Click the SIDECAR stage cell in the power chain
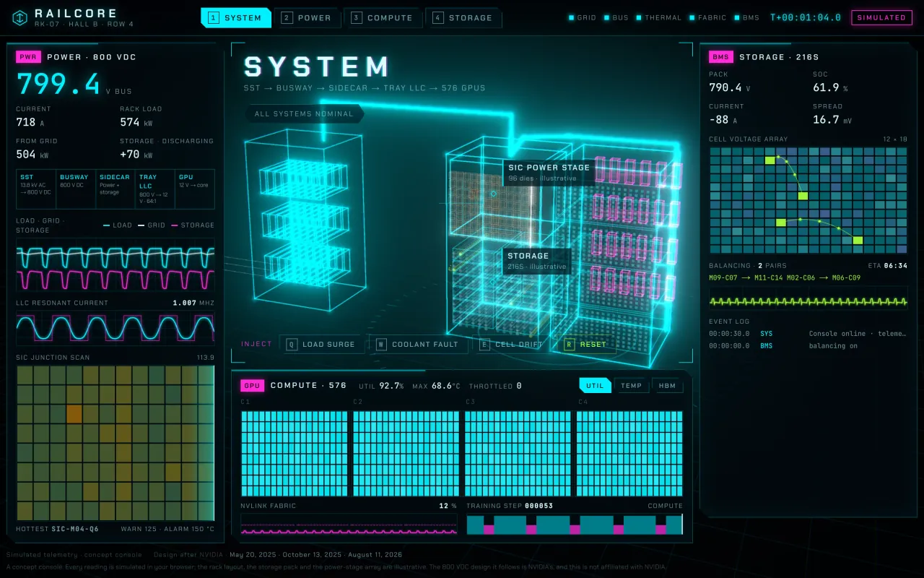Viewport: 924px width, 578px height. [x=115, y=189]
